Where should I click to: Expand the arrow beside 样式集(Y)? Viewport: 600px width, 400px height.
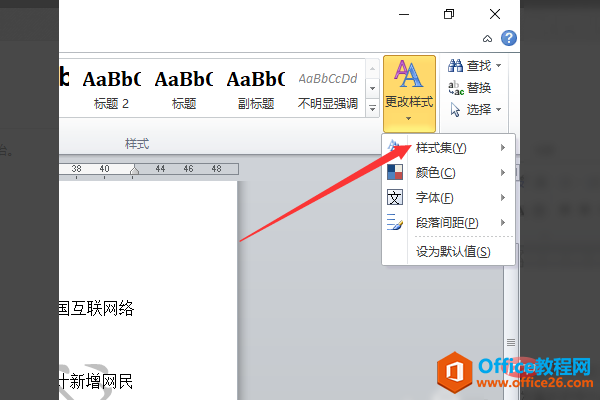click(x=503, y=147)
